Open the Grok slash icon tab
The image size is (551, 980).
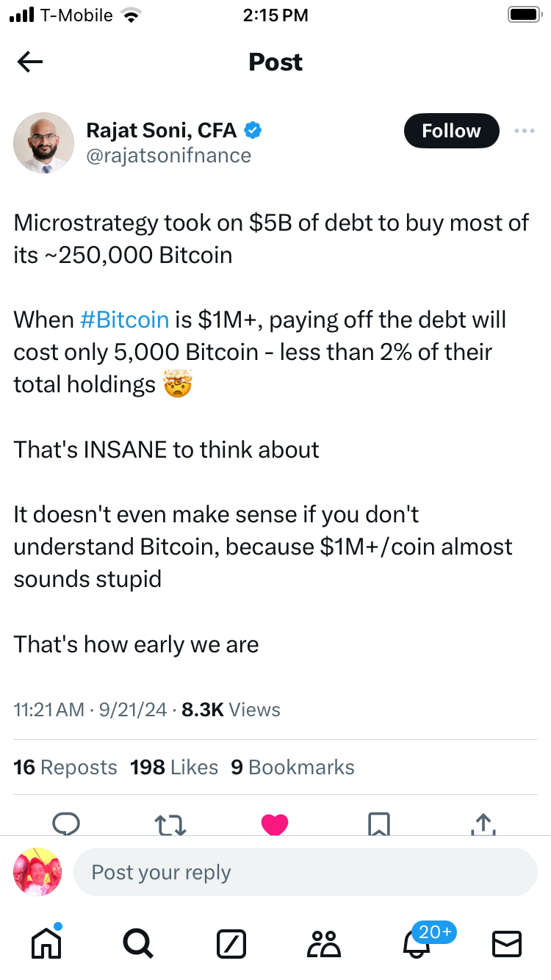[231, 943]
